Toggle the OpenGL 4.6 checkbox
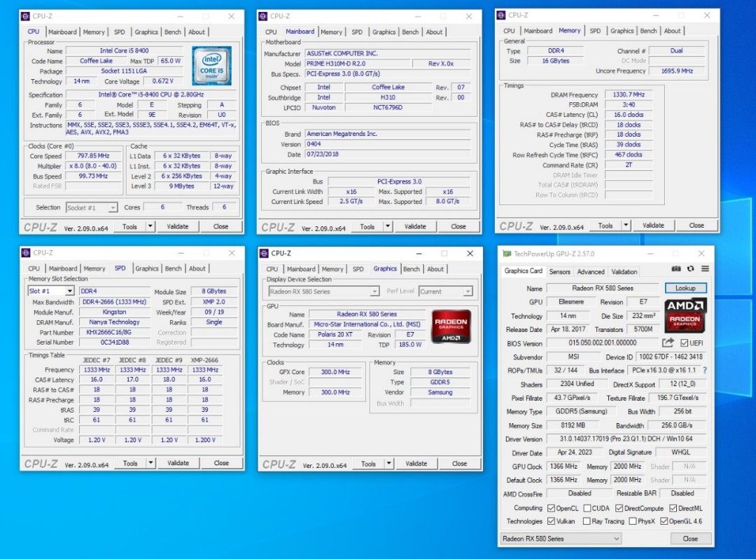756x559 pixels. (664, 521)
